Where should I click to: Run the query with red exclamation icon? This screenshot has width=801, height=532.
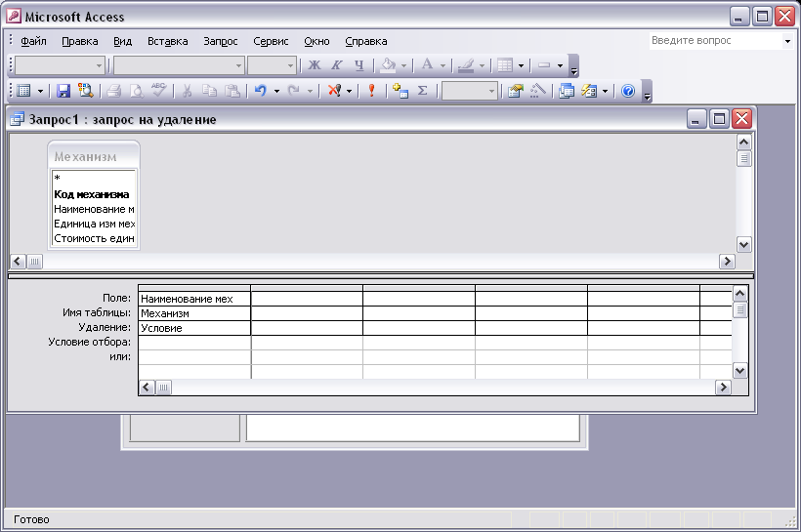click(x=372, y=91)
